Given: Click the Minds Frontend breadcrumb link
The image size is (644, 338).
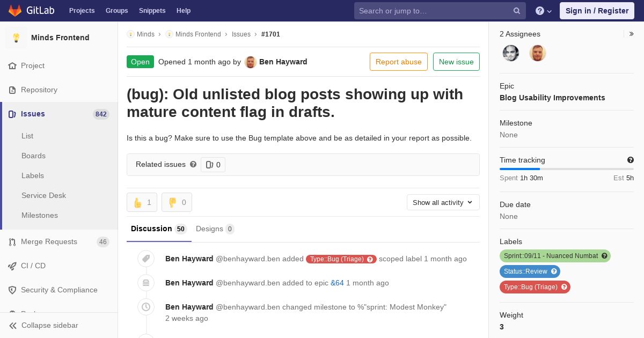Looking at the screenshot, I should tap(198, 34).
